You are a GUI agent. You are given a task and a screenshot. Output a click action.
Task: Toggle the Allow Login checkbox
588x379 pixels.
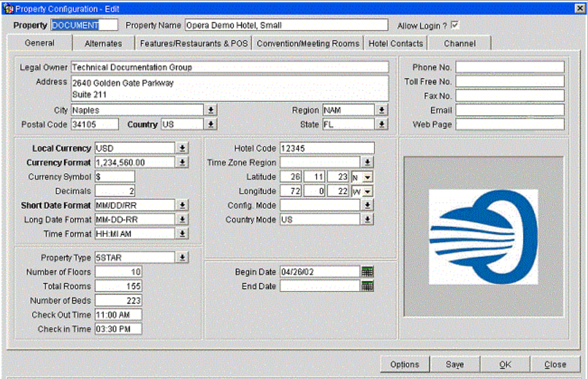[455, 25]
